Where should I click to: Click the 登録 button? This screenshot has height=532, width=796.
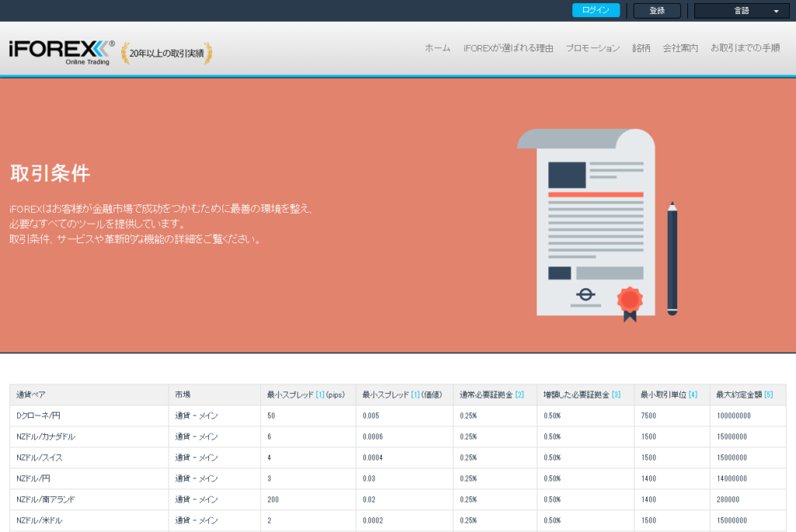pos(657,11)
